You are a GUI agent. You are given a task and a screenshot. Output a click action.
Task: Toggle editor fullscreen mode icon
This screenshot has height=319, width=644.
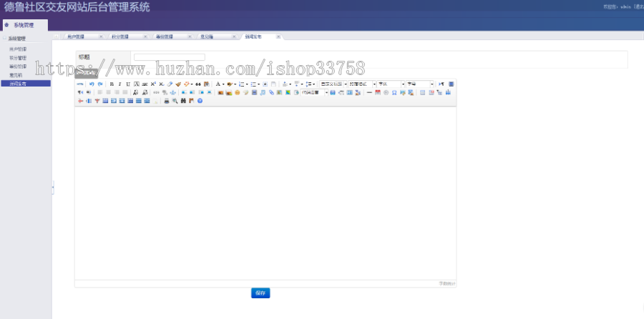pos(452,84)
